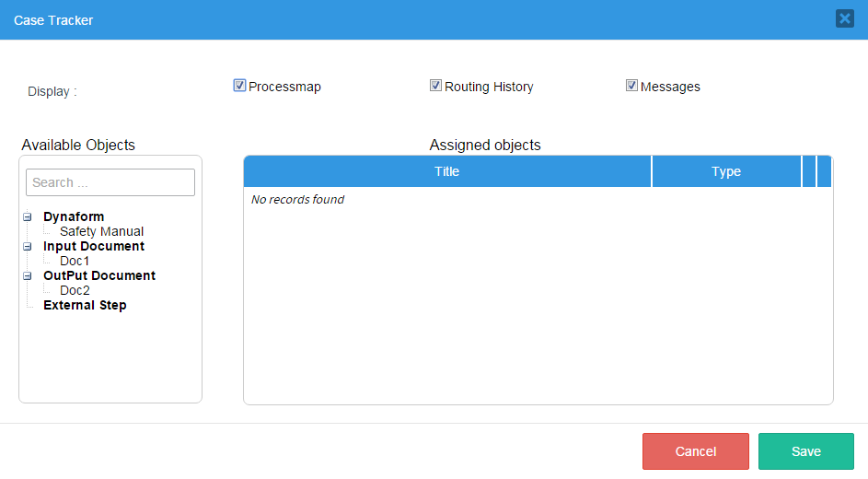This screenshot has height=479, width=868.
Task: Click the Dynaform category label
Action: coord(74,216)
